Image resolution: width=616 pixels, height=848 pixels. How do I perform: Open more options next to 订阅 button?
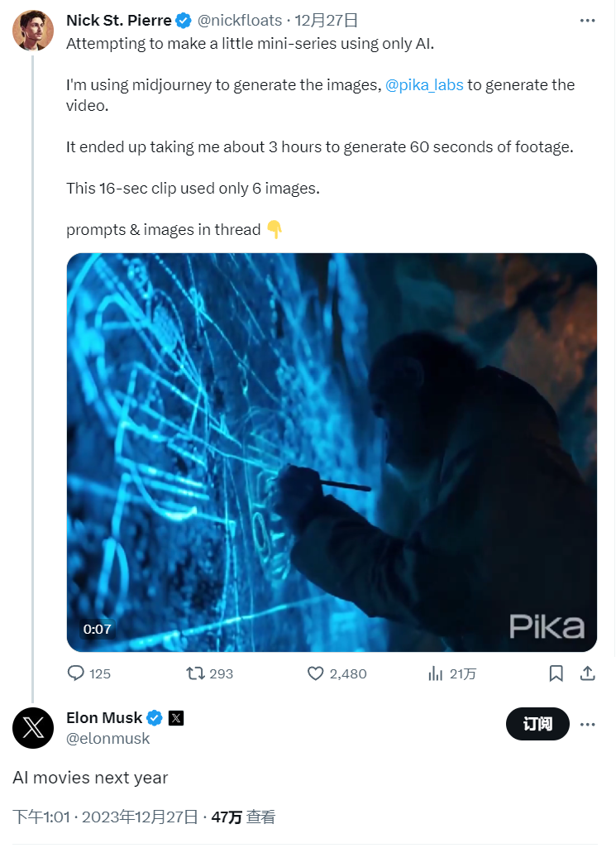coord(587,724)
